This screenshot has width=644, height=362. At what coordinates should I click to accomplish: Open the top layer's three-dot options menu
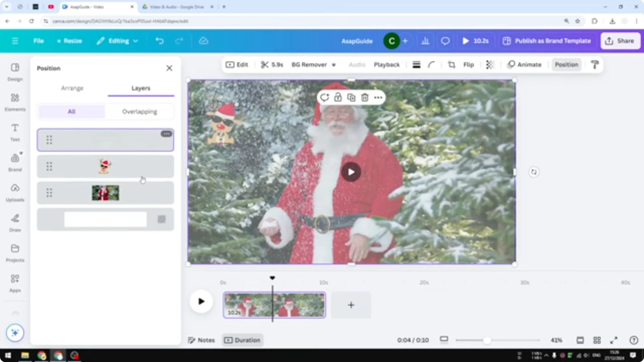tap(166, 134)
